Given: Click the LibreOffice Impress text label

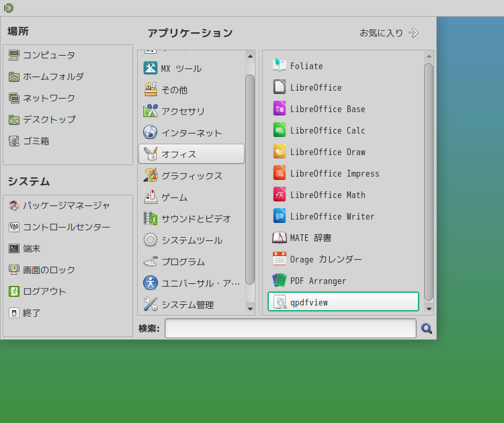Looking at the screenshot, I should point(335,173).
